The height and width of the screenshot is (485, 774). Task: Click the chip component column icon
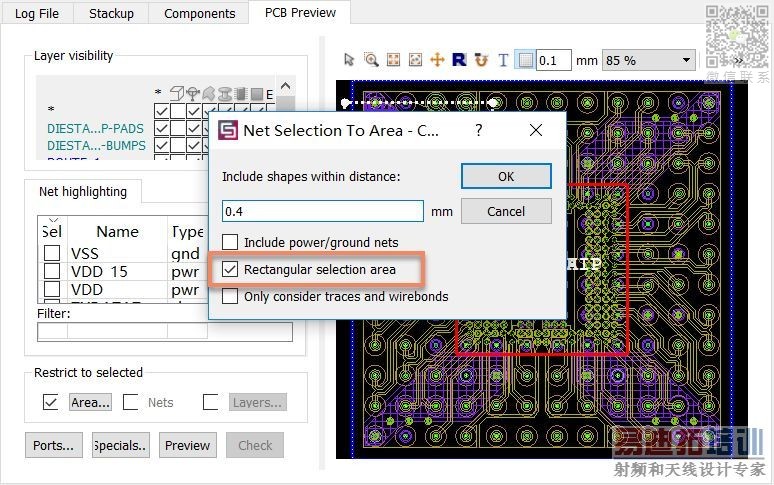pos(241,93)
